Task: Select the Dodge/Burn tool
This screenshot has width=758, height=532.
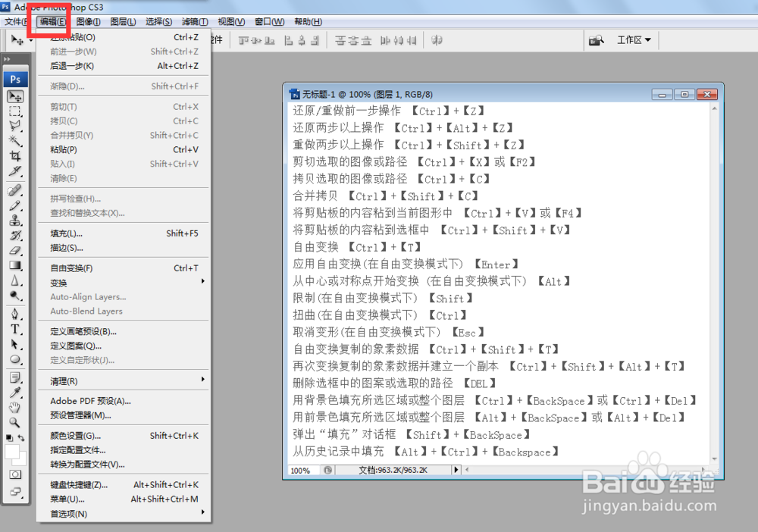Action: (x=15, y=296)
